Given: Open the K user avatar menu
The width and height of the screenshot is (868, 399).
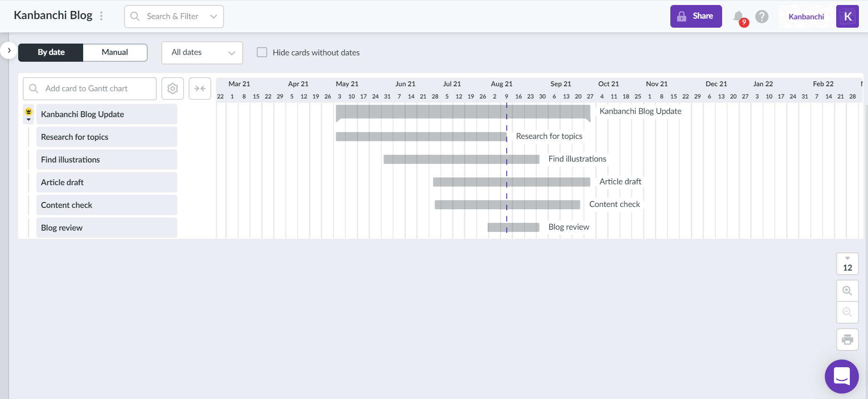Looking at the screenshot, I should [848, 16].
